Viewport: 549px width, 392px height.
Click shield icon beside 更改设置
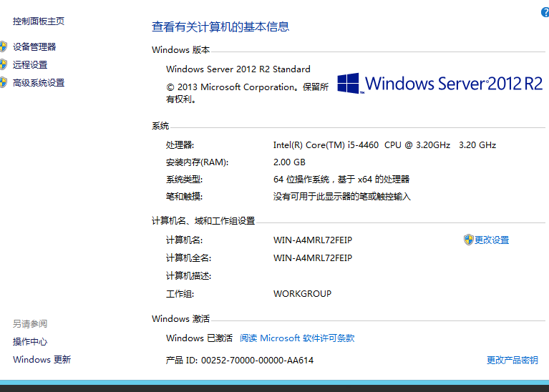click(468, 240)
